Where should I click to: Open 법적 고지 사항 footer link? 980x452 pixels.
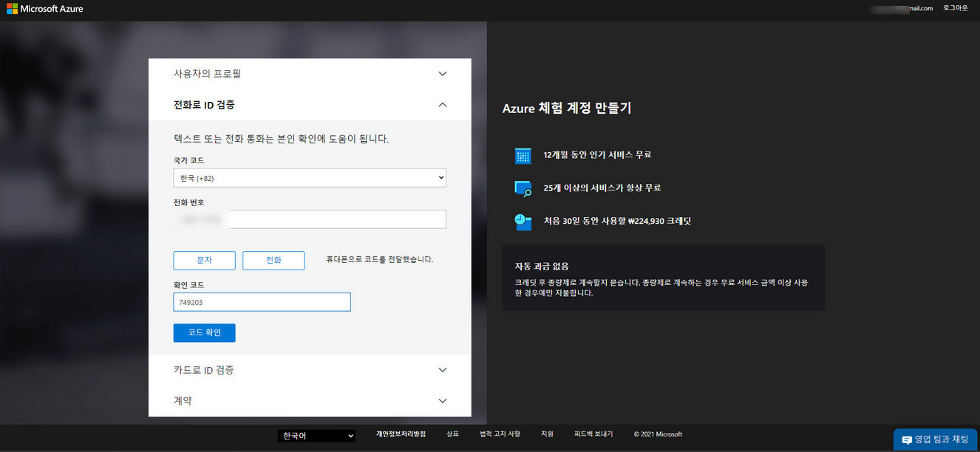500,434
